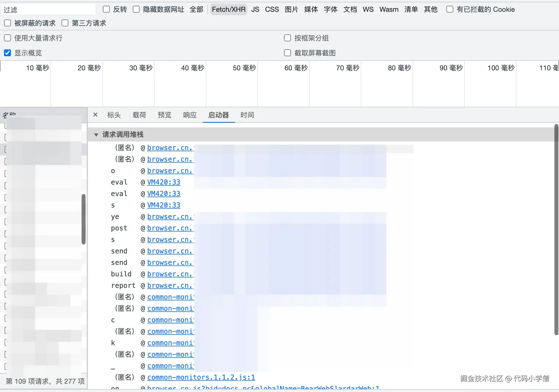Switch to the 标头 tab
559x392 pixels.
click(x=114, y=115)
